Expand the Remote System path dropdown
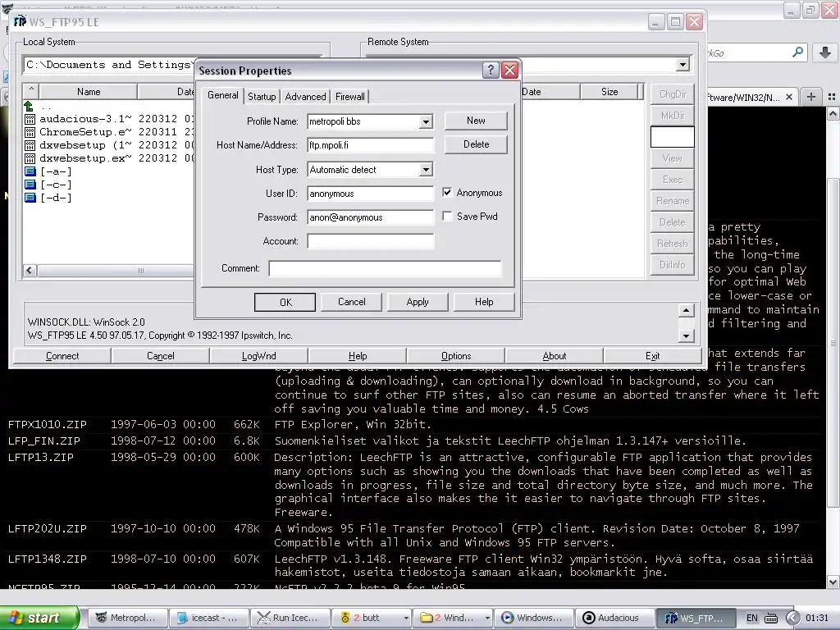The height and width of the screenshot is (630, 840). tap(682, 65)
